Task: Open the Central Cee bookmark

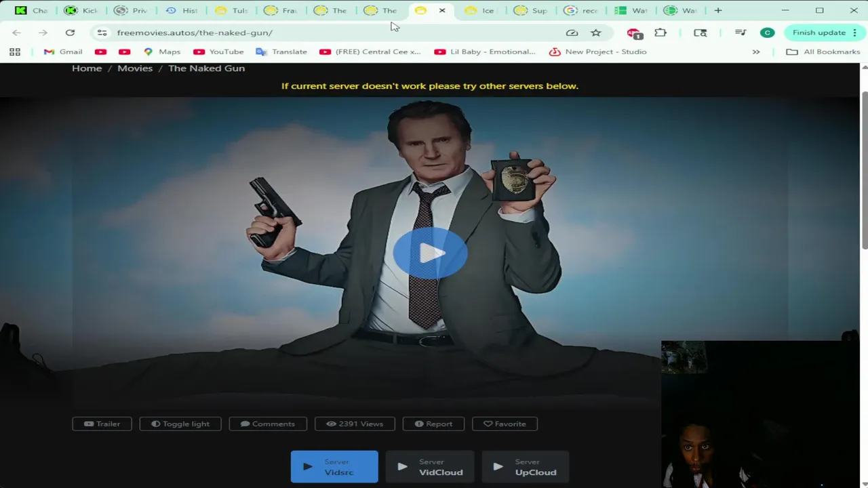Action: point(370,52)
